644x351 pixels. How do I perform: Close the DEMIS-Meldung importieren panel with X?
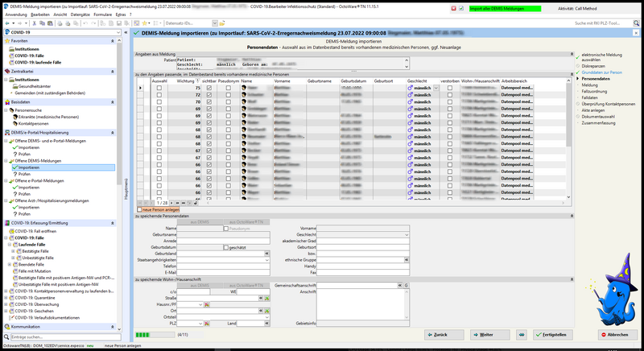(636, 31)
